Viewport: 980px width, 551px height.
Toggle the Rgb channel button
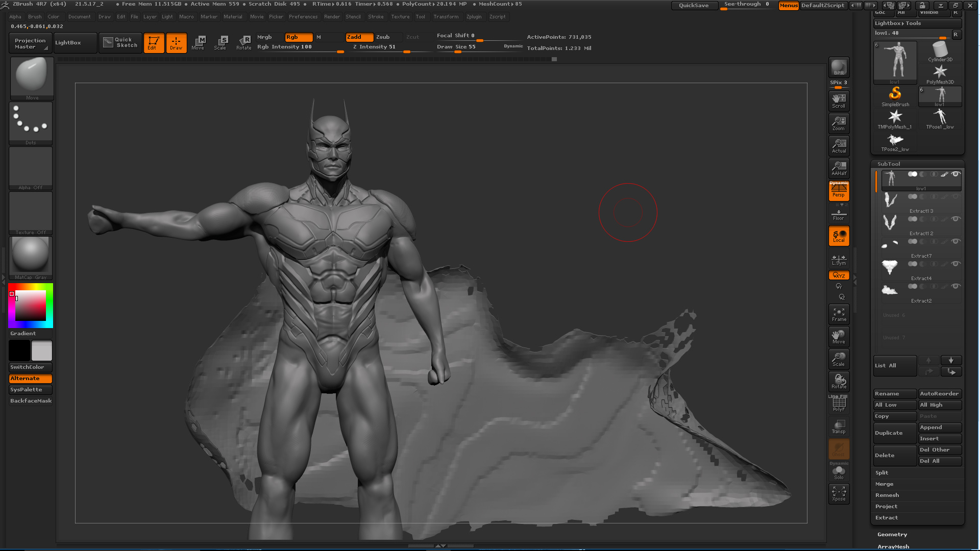click(x=299, y=37)
